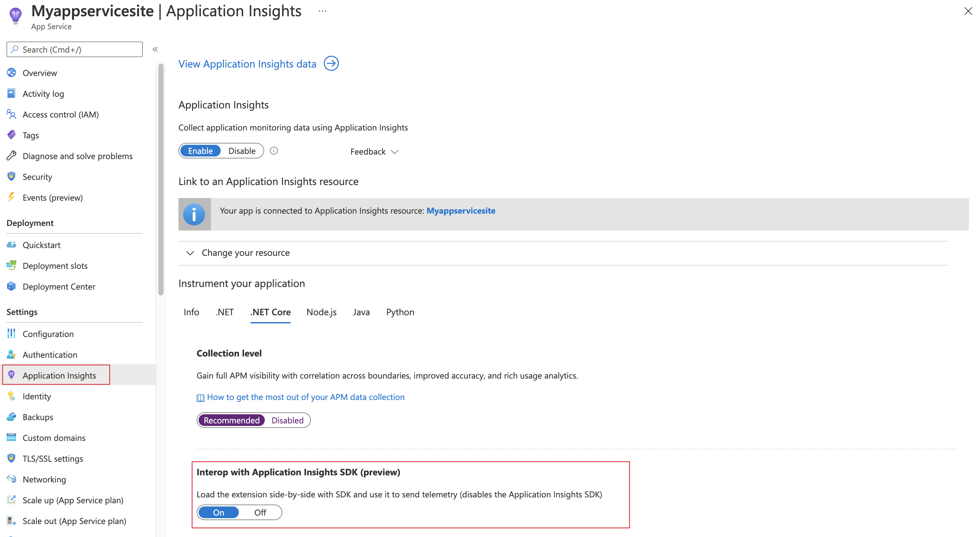The width and height of the screenshot is (980, 537).
Task: Click the Tags icon
Action: point(12,135)
